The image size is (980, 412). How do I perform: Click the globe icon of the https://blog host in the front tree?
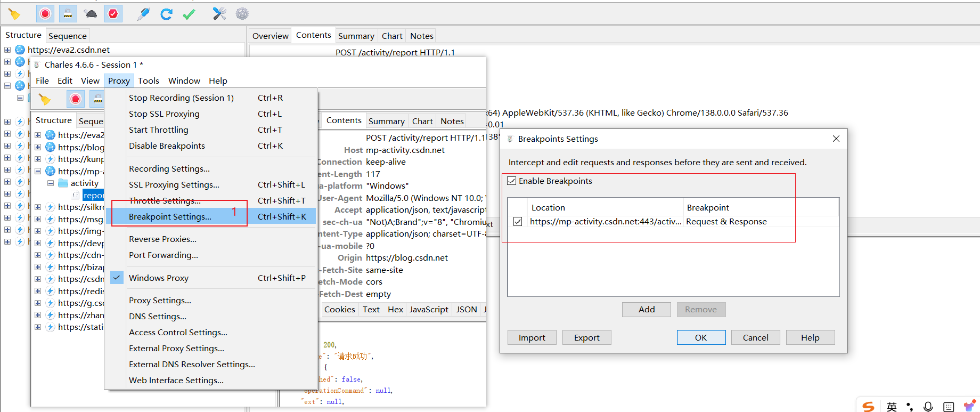point(51,147)
